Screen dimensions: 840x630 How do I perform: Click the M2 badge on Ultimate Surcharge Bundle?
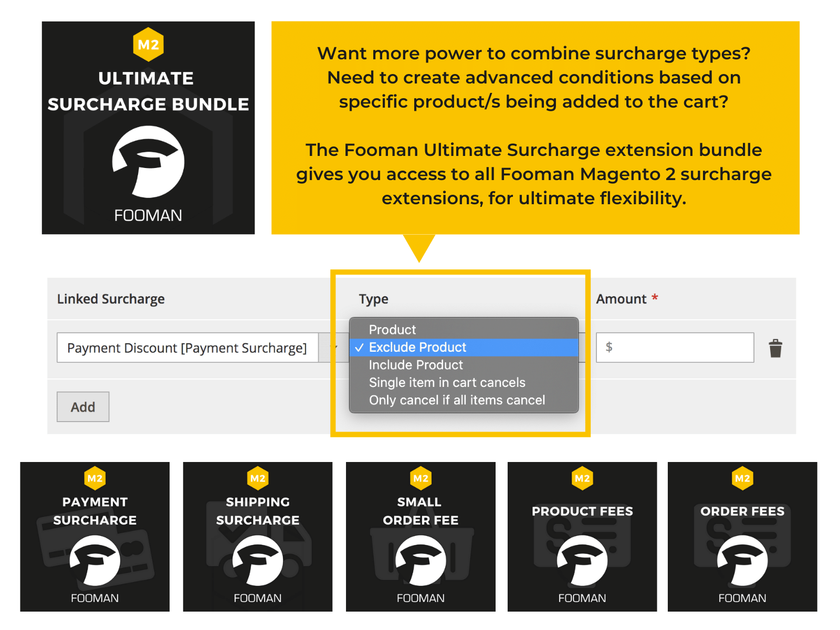148,45
